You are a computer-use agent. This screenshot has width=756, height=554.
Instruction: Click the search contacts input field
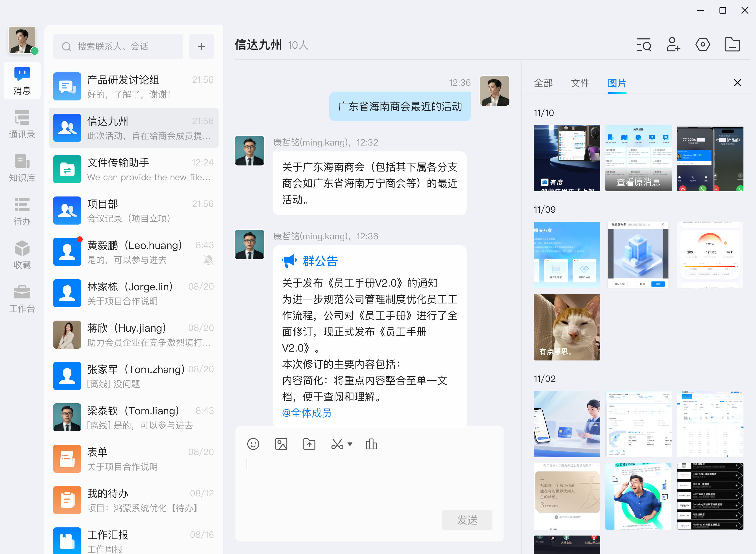coord(118,46)
